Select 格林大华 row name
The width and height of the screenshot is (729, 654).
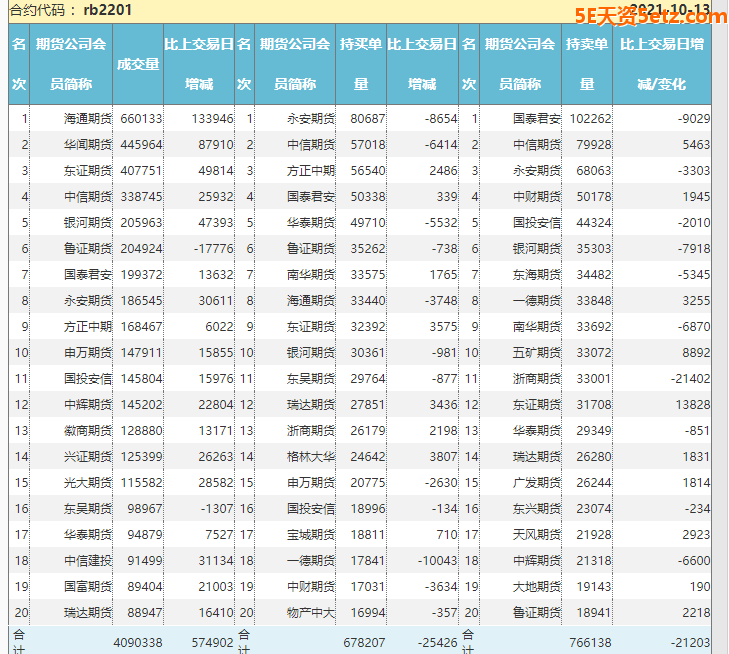pyautogui.click(x=311, y=457)
